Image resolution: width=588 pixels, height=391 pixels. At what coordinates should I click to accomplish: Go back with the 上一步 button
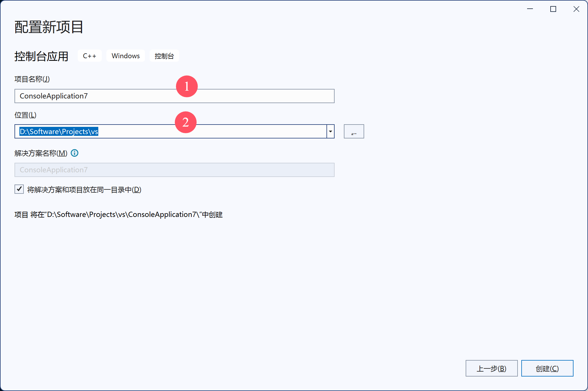(491, 368)
